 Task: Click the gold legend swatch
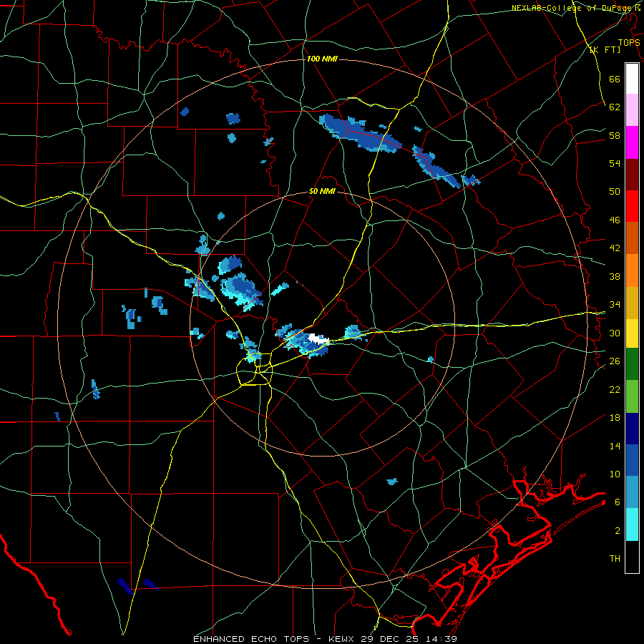pos(632,303)
